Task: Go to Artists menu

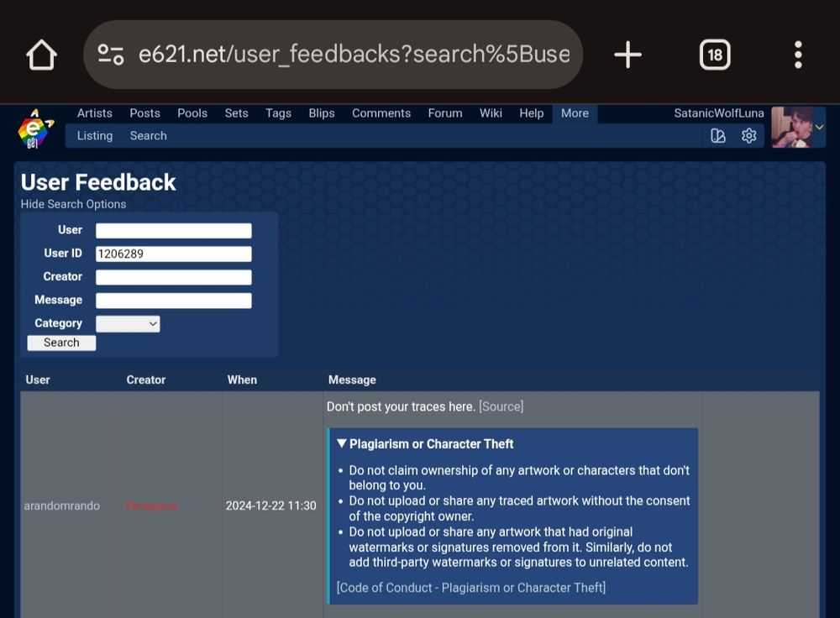Action: [x=95, y=113]
